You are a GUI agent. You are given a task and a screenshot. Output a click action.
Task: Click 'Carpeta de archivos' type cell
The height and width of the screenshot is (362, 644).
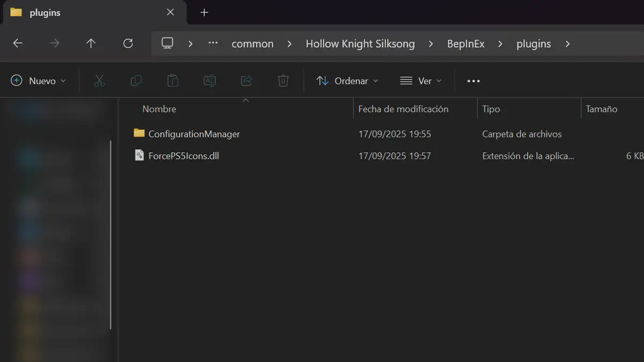tap(522, 134)
